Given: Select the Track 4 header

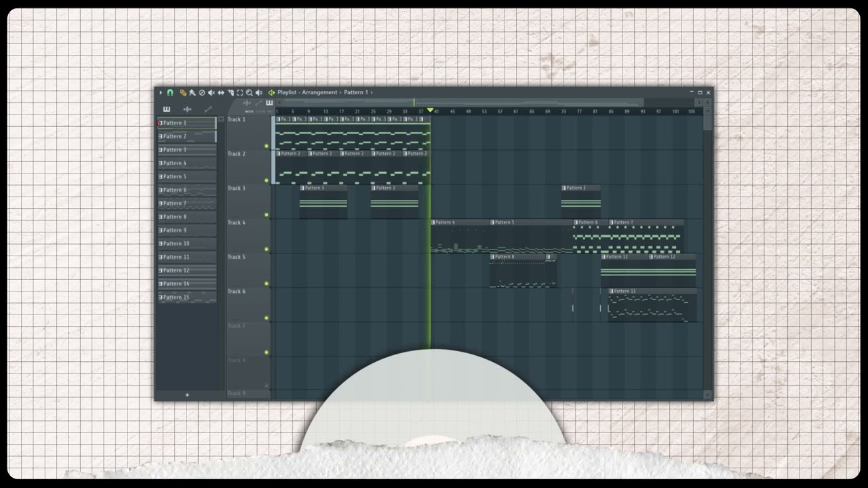Looking at the screenshot, I should (248, 236).
